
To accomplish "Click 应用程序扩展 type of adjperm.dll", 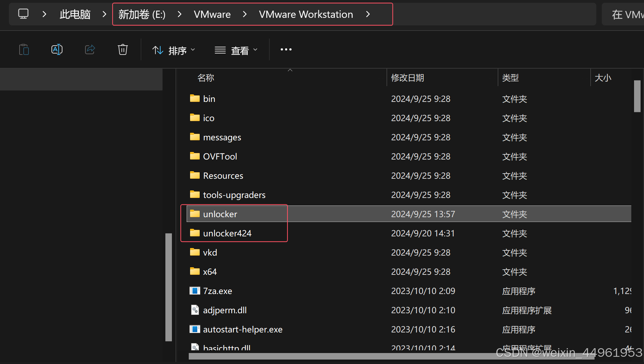I will [x=527, y=310].
